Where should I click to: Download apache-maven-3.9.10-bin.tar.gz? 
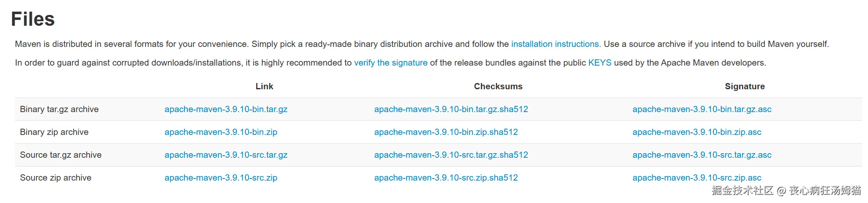226,109
